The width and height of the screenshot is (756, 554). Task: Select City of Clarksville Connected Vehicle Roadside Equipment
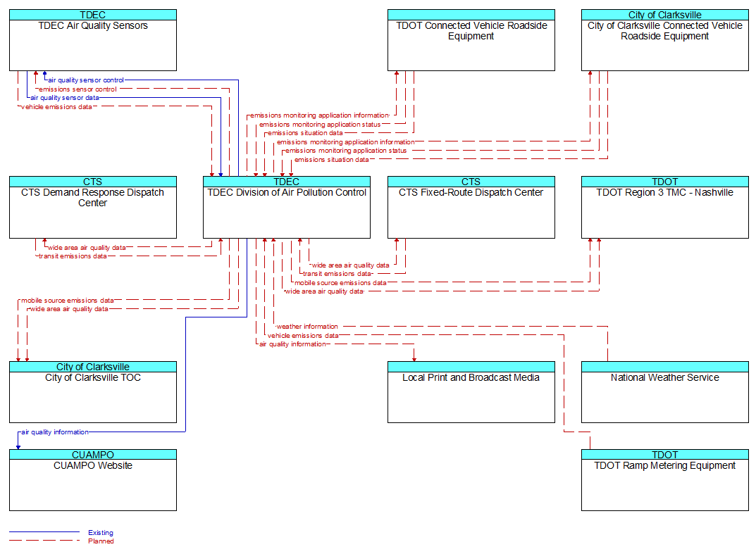click(x=665, y=40)
